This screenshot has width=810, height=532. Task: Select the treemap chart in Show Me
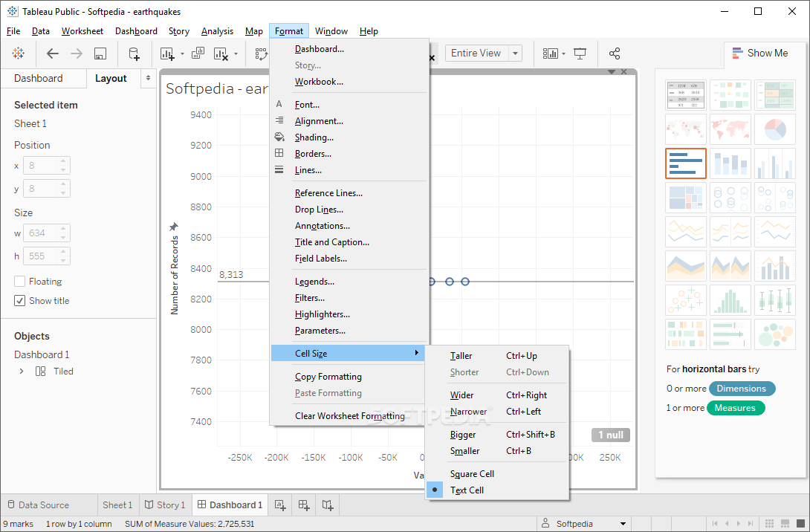coord(685,198)
